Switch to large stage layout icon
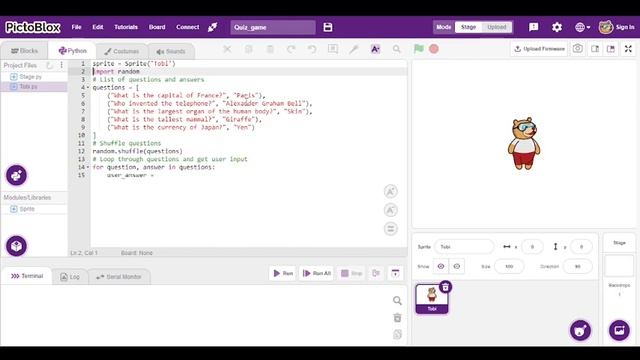 [611, 49]
